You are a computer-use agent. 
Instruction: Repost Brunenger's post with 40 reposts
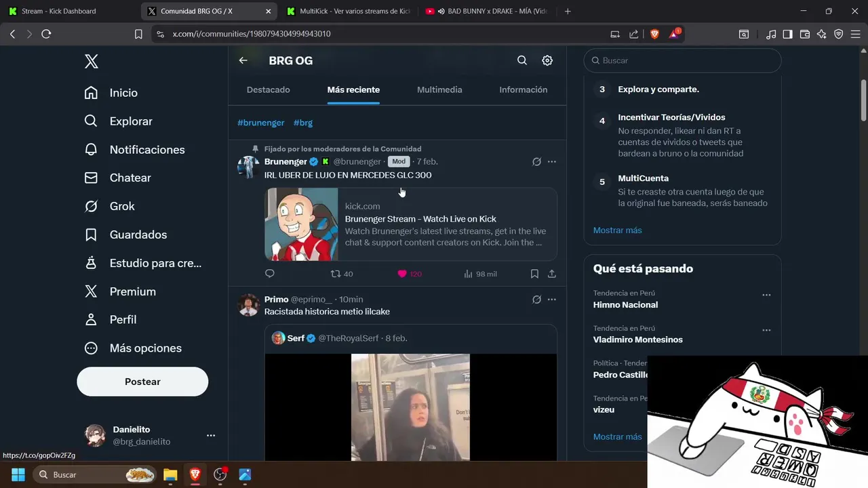click(x=342, y=274)
